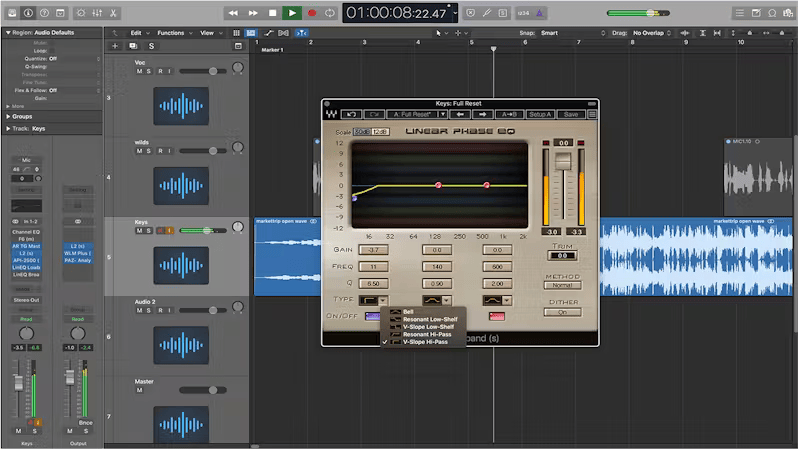Open the Loop Browser icon

point(772,13)
